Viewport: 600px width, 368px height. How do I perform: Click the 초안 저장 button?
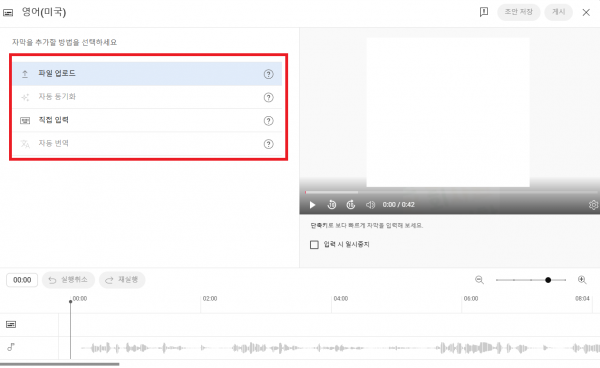tap(518, 12)
